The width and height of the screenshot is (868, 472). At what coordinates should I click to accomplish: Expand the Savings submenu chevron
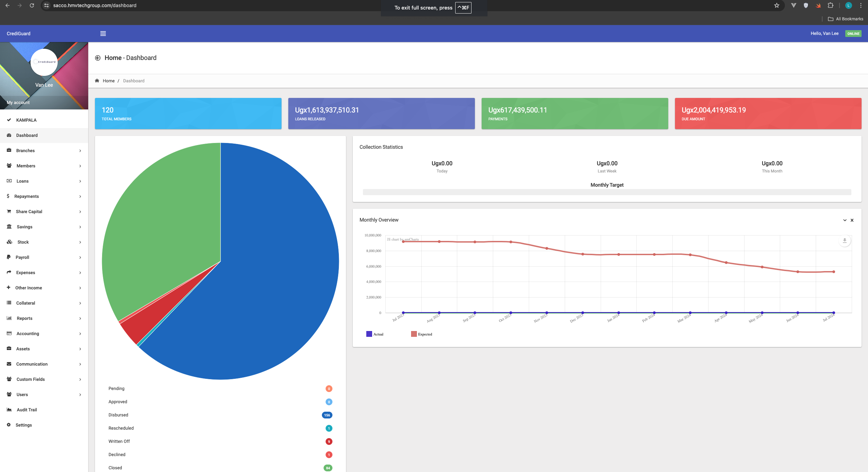(80, 227)
